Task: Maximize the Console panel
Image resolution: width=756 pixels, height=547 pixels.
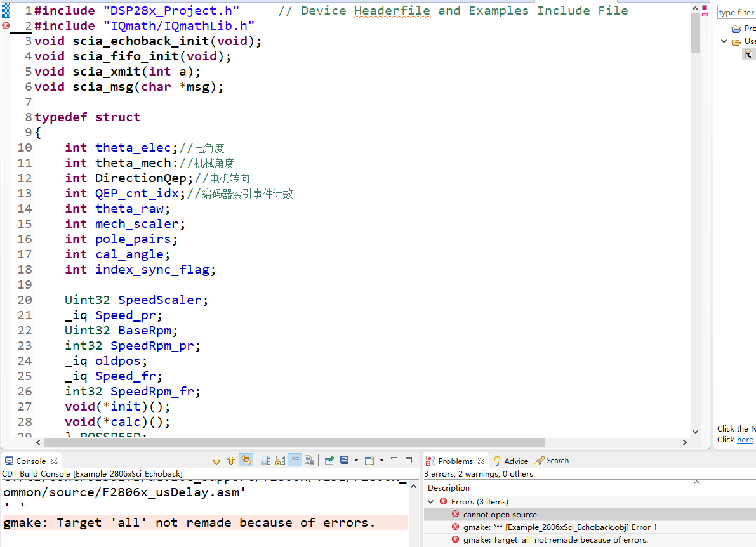Action: tap(409, 460)
